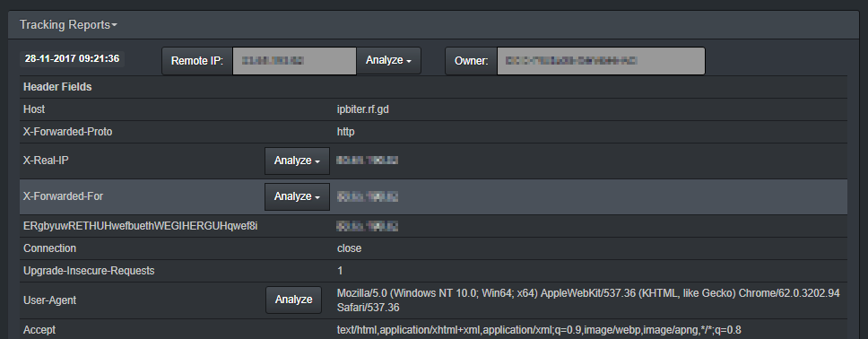Select the Connection close row
The height and width of the screenshot is (339, 868).
coord(433,248)
